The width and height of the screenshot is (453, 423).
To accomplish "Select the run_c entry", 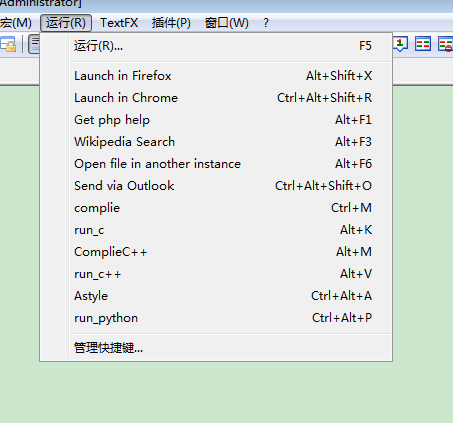I will click(x=216, y=230).
